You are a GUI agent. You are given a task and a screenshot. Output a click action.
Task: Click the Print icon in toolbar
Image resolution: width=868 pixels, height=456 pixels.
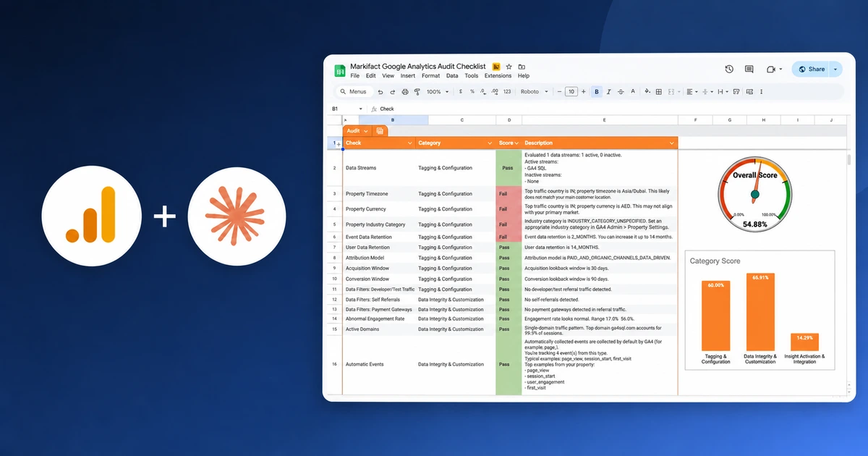[405, 92]
